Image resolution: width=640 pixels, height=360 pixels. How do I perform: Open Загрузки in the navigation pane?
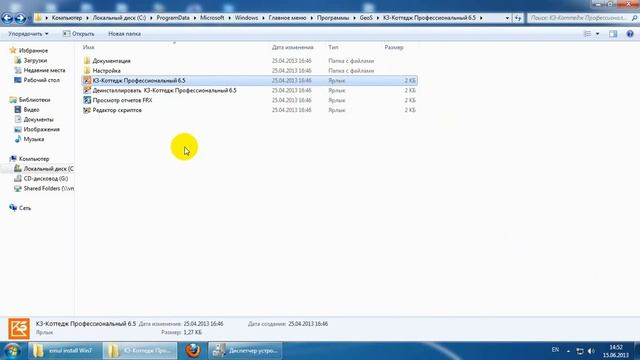(35, 60)
